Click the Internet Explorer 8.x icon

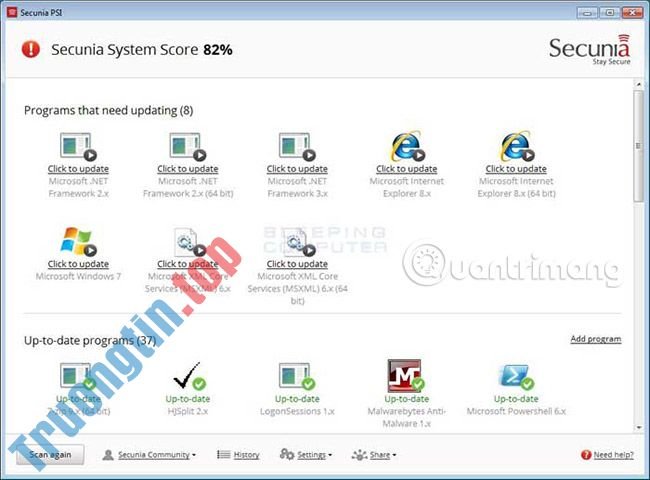click(x=407, y=146)
